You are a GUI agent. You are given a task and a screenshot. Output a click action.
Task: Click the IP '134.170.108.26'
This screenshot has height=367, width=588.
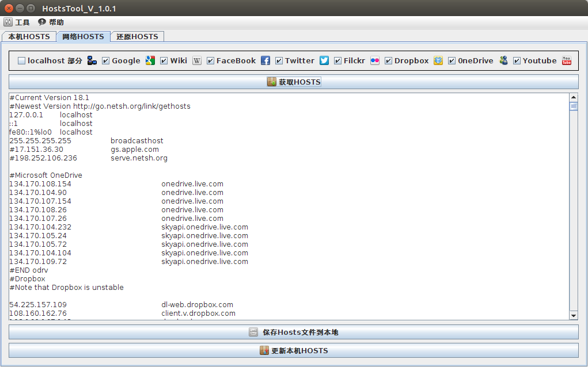click(x=38, y=210)
